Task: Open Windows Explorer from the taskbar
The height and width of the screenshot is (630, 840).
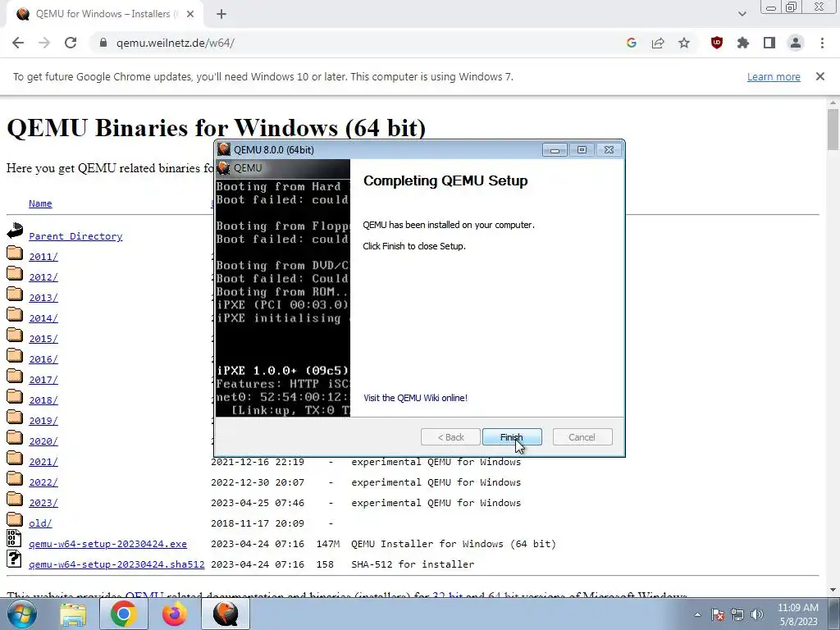Action: (73, 615)
